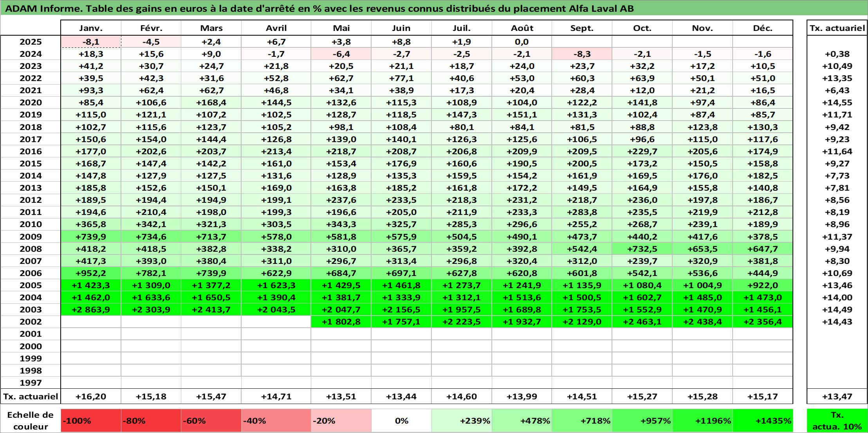This screenshot has height=433, width=868.
Task: Click the 2025 row label
Action: pos(31,42)
